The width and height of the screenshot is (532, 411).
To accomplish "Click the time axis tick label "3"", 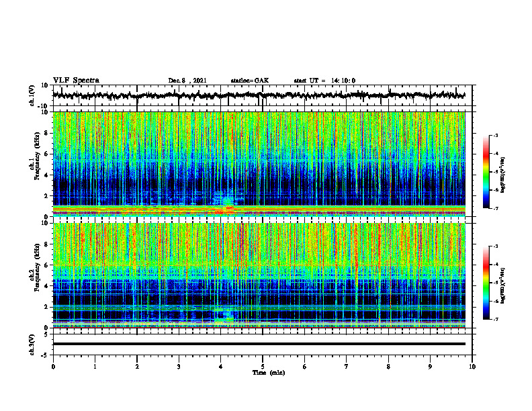I will click(x=179, y=367).
